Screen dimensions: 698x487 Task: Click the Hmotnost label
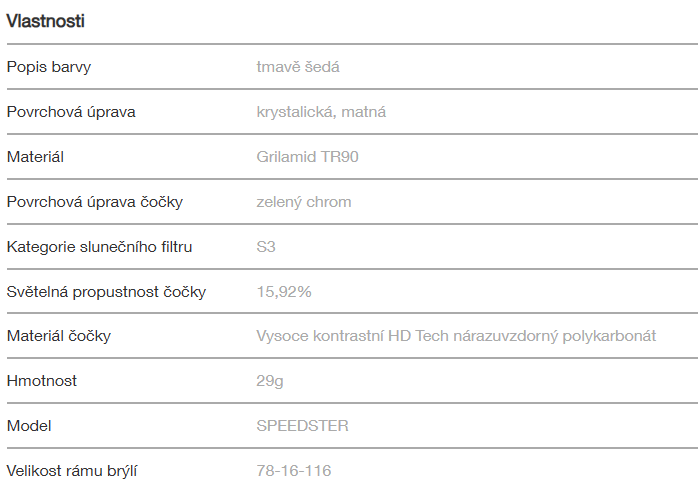tap(42, 381)
